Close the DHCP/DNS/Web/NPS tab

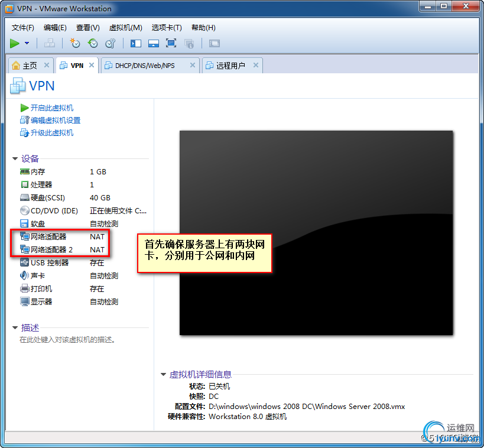pyautogui.click(x=193, y=65)
